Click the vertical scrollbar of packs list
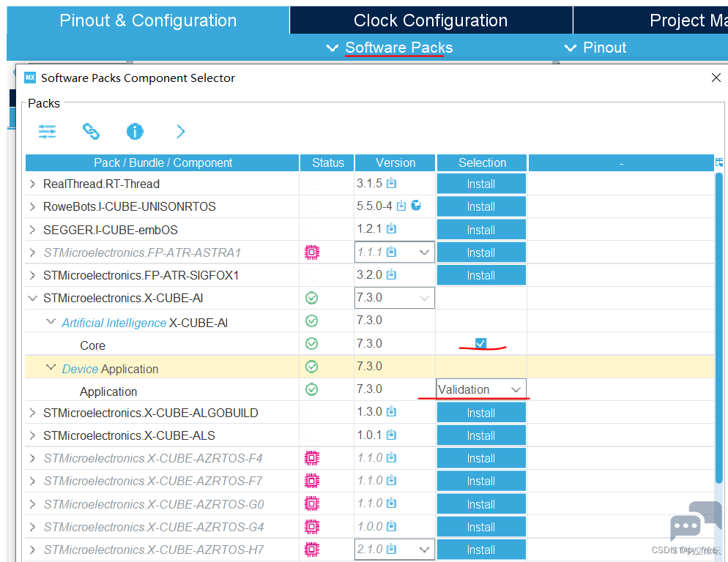The width and height of the screenshot is (728, 562). pos(718,329)
